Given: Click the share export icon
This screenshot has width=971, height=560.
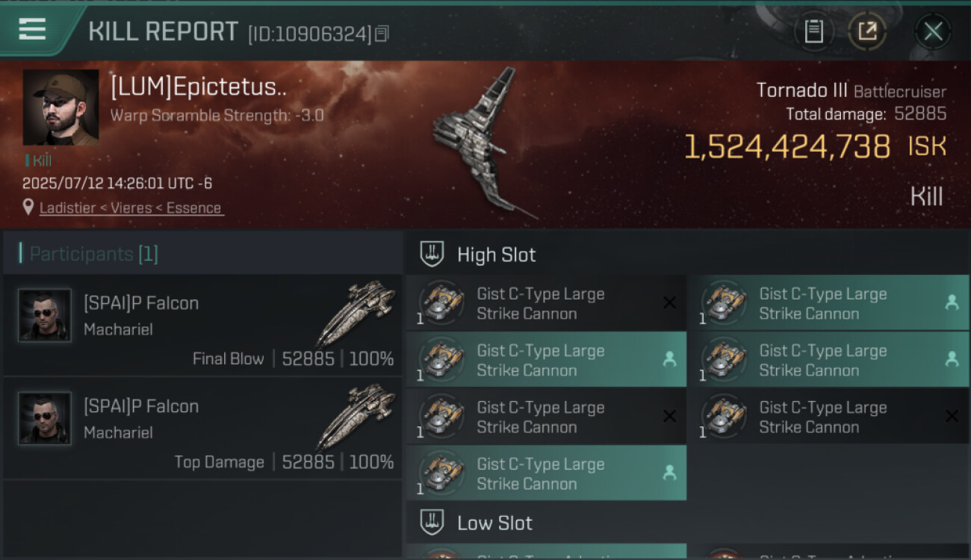Looking at the screenshot, I should (867, 31).
